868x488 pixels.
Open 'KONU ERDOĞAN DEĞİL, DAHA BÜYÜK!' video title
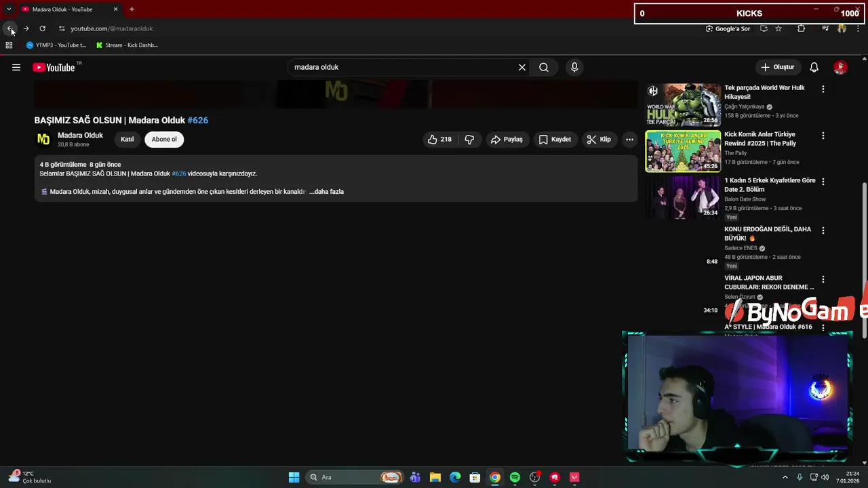pyautogui.click(x=768, y=234)
